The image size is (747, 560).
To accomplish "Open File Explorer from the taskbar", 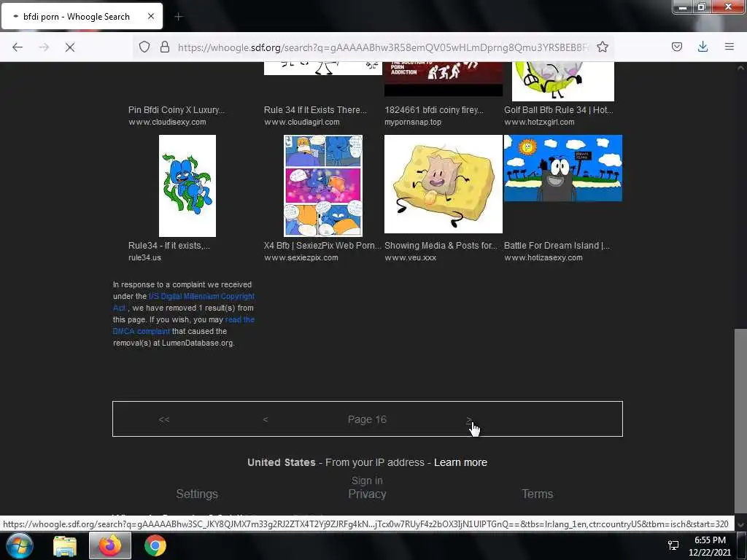I will [65, 545].
